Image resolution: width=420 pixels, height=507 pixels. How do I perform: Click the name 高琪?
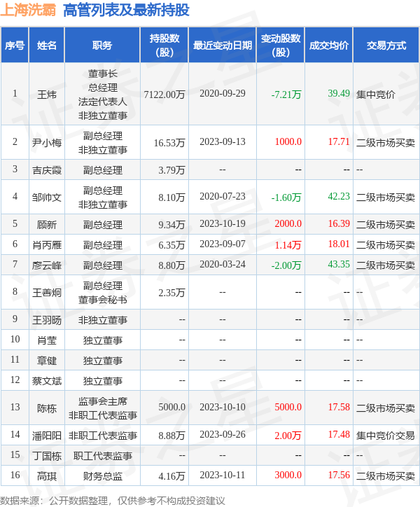click(47, 476)
